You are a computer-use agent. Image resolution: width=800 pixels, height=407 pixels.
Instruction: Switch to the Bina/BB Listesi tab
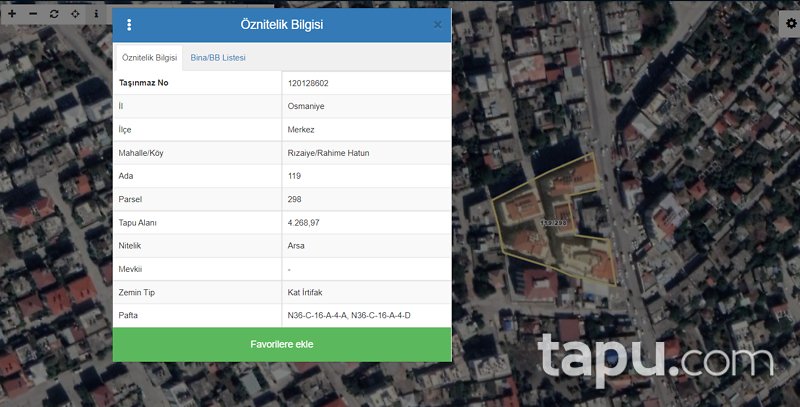click(218, 58)
